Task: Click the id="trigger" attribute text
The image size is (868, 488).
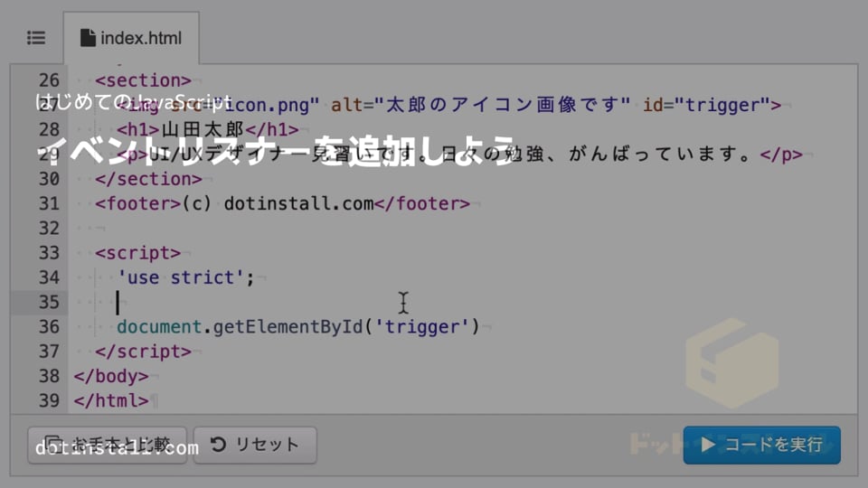Action: tap(706, 105)
